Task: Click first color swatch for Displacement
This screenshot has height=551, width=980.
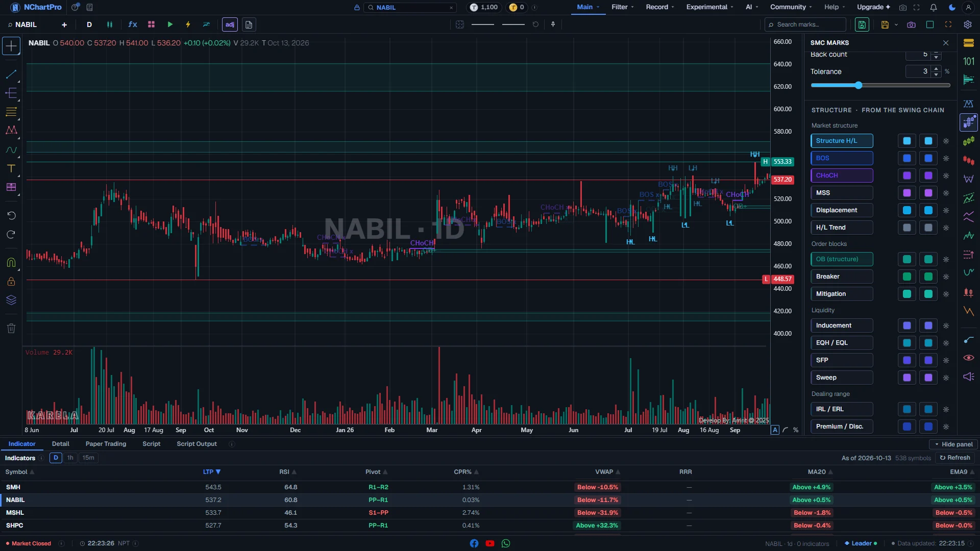Action: [x=907, y=210]
